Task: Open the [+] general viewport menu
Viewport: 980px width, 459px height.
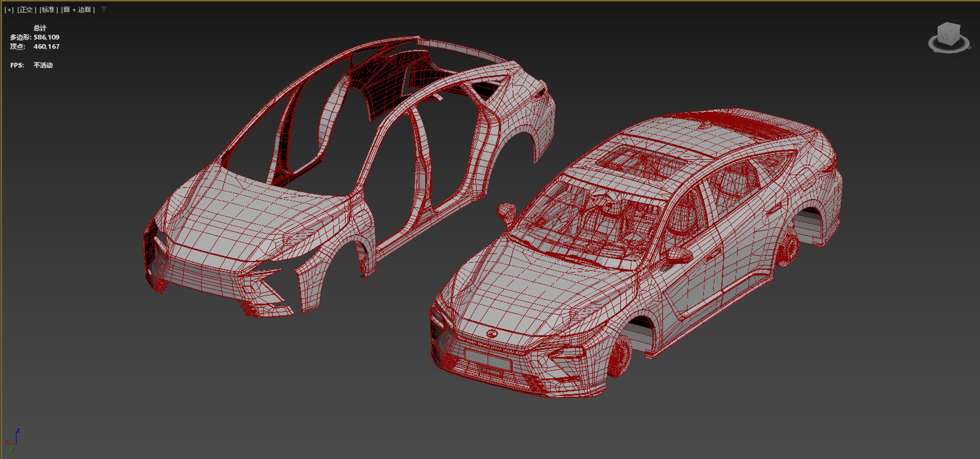Action: [x=9, y=10]
